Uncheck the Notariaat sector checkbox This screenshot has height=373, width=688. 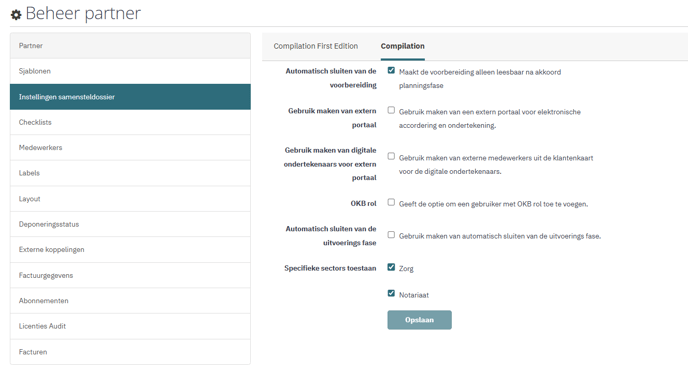click(391, 293)
